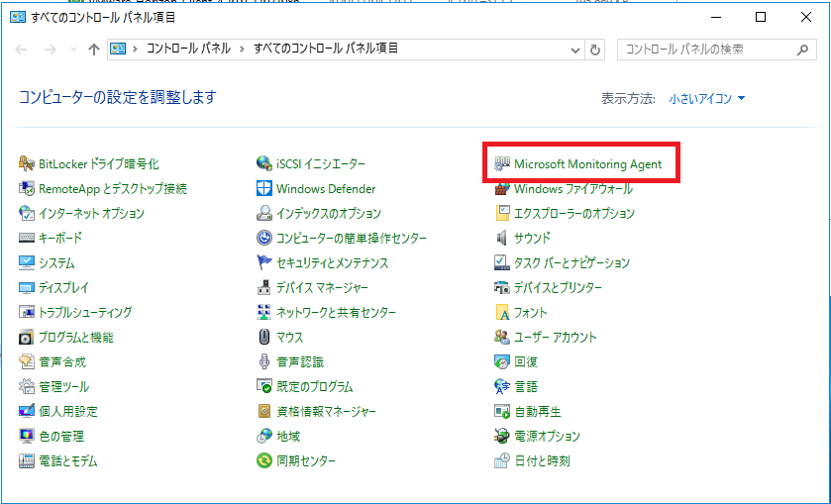Open the デバイス マネージャー icon

pyautogui.click(x=263, y=288)
